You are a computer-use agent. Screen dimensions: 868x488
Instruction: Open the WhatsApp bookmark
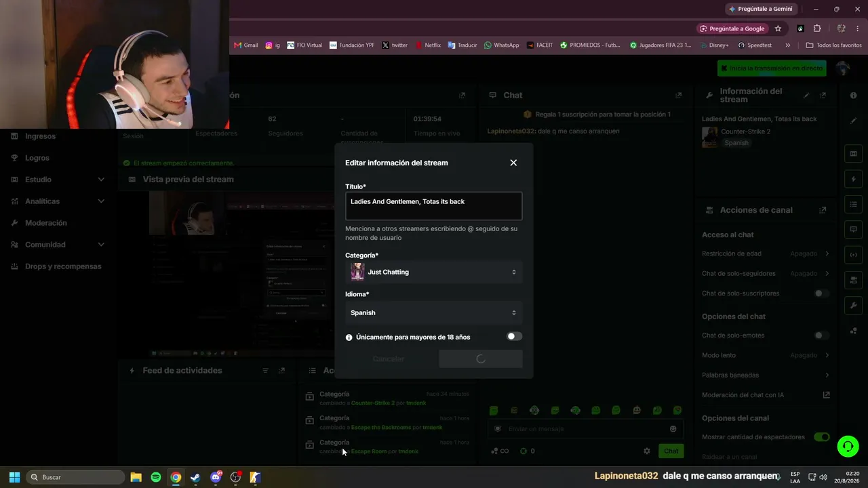point(501,45)
